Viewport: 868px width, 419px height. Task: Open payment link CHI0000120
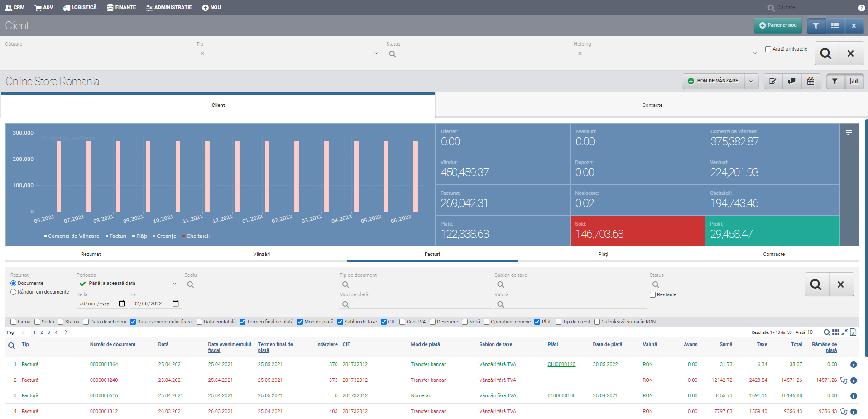pyautogui.click(x=561, y=365)
